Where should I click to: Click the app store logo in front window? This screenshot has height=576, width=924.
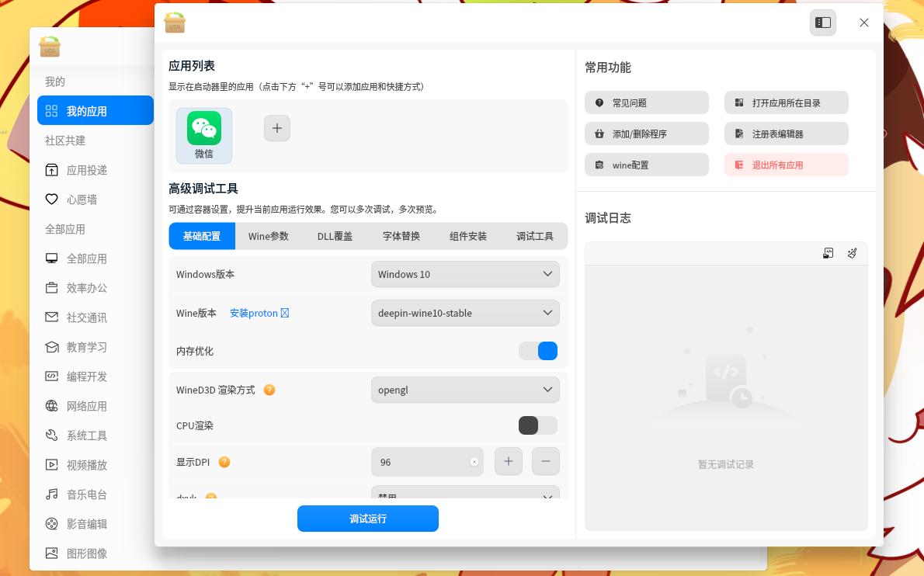point(175,23)
